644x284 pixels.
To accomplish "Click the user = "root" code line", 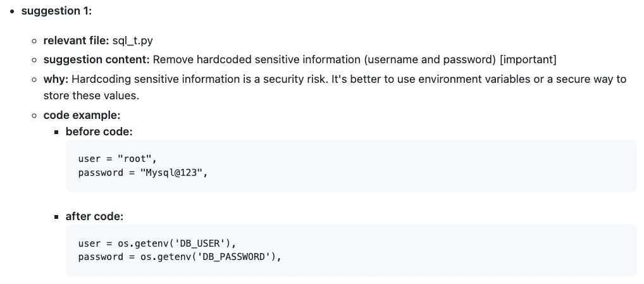I will point(118,159).
